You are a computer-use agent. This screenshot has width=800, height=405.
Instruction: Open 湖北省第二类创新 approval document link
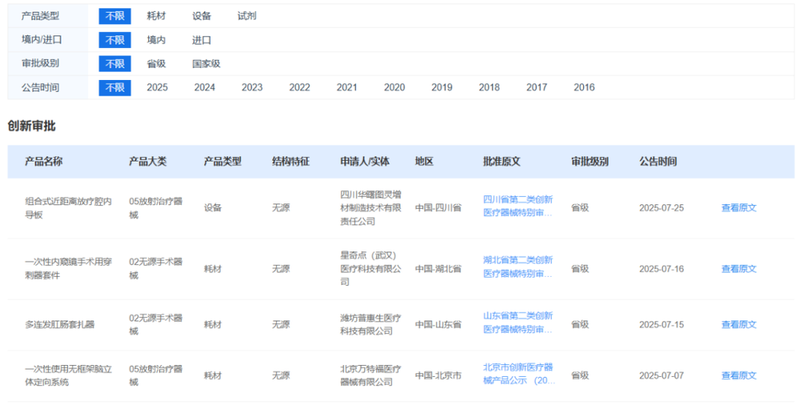coord(517,267)
